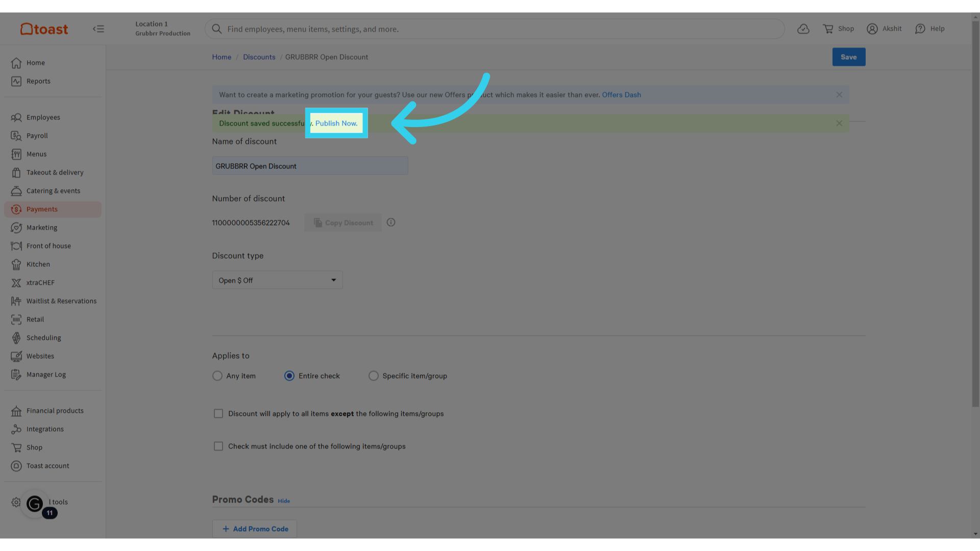Click the discount number 1100000005356222704

(251, 223)
